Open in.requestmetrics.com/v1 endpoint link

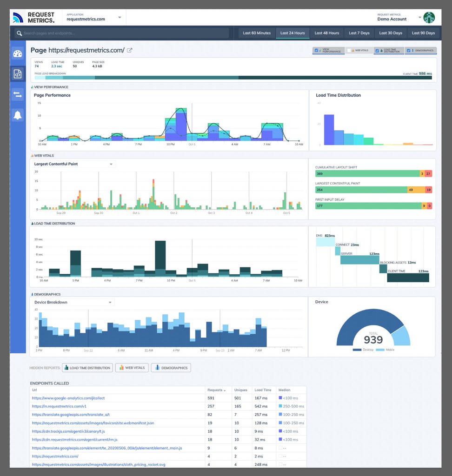pyautogui.click(x=59, y=406)
